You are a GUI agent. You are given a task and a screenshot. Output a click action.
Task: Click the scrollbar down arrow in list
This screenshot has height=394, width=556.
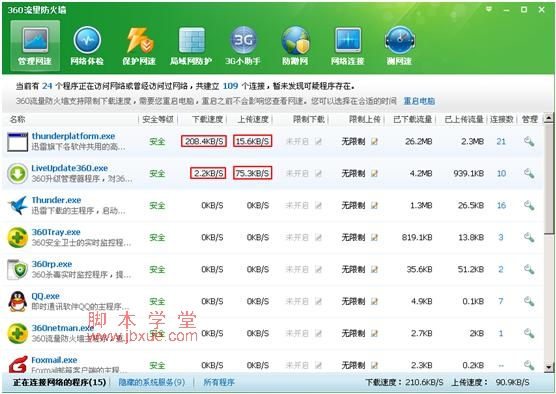[549, 367]
